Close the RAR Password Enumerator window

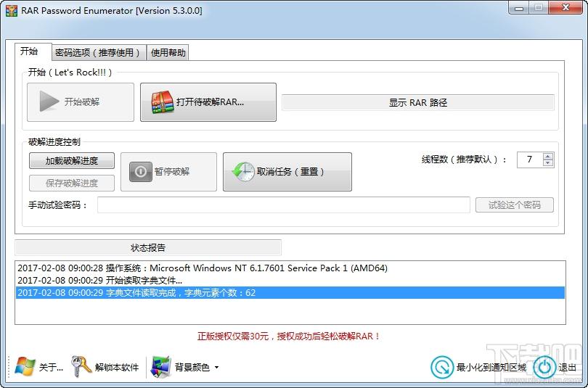point(566,7)
